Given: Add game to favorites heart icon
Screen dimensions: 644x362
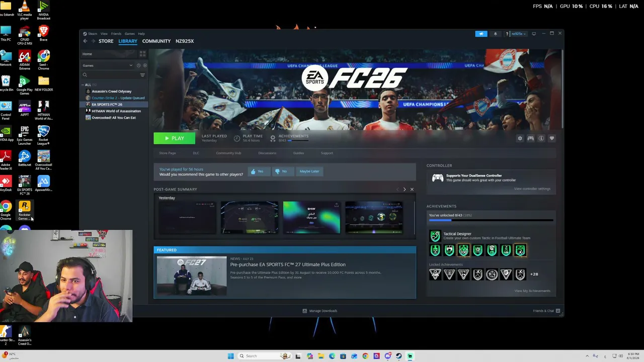Looking at the screenshot, I should 552,138.
